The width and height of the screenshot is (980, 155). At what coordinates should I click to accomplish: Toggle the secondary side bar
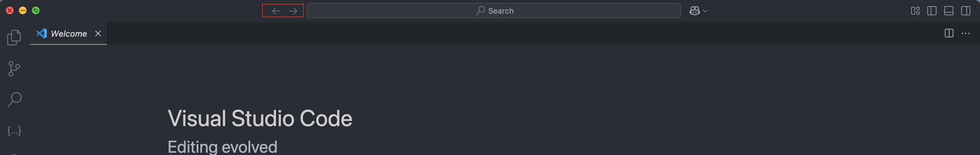(x=965, y=11)
